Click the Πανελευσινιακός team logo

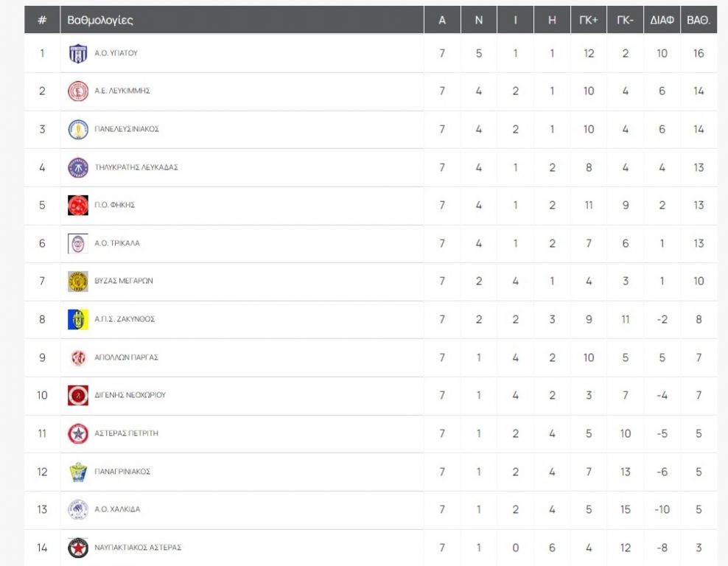point(78,130)
